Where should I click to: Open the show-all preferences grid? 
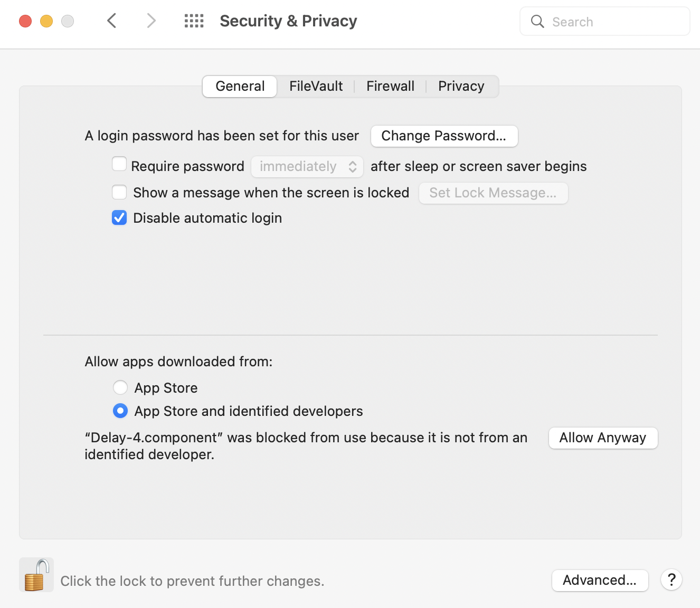click(194, 21)
